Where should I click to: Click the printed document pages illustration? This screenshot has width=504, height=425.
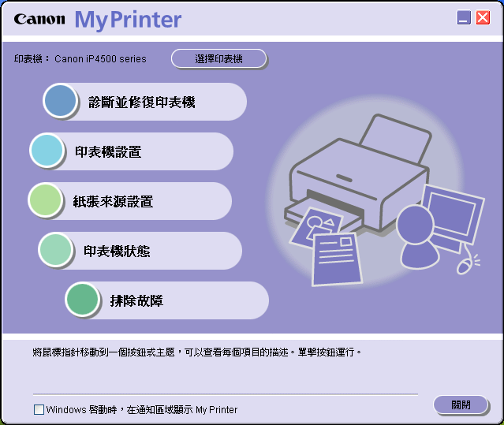[327, 247]
